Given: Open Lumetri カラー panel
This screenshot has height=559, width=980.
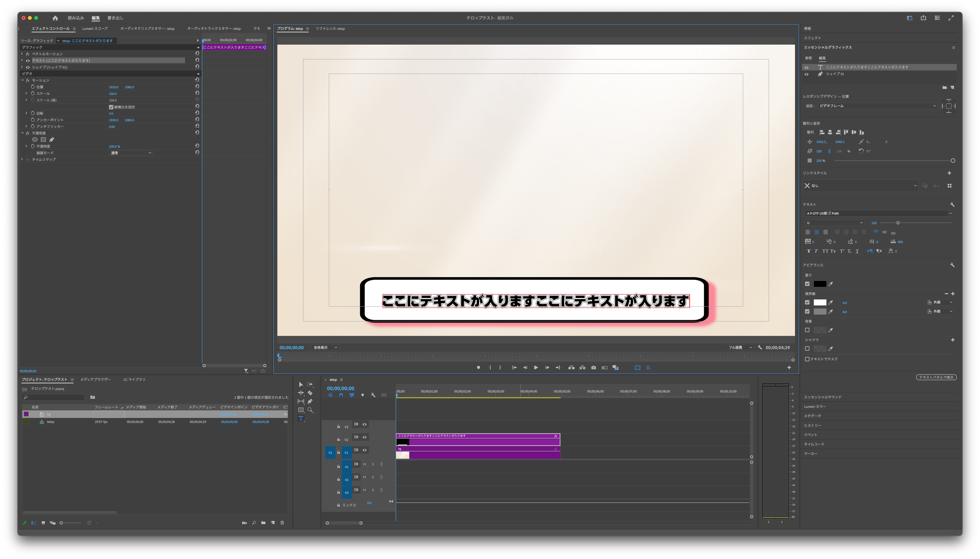Looking at the screenshot, I should point(815,407).
